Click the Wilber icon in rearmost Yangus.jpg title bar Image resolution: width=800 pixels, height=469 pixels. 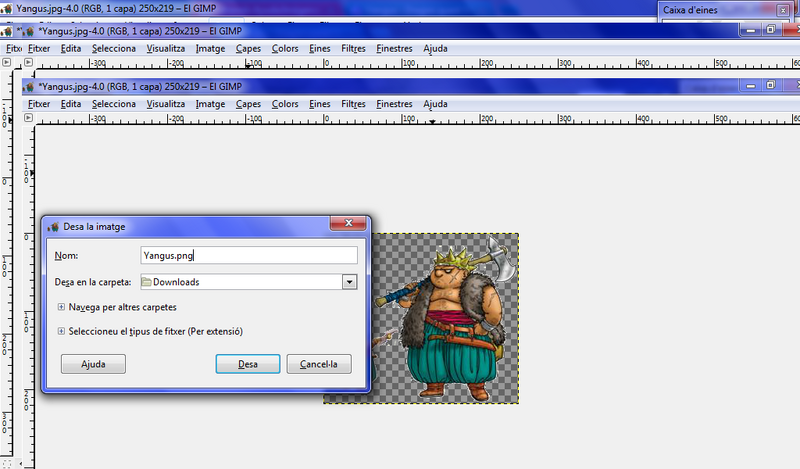[x=6, y=9]
